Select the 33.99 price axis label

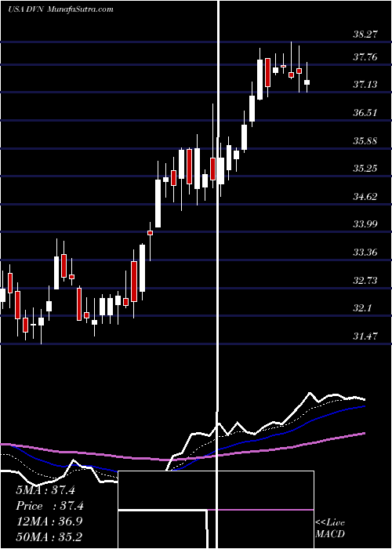point(365,224)
